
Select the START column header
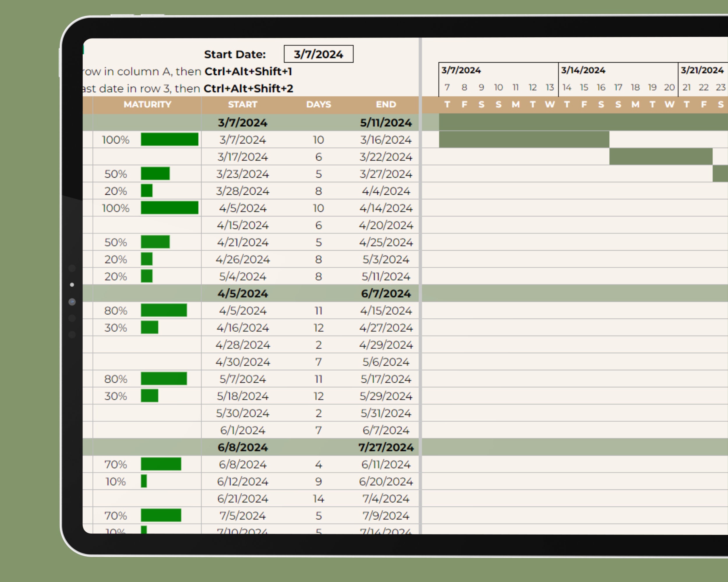242,104
